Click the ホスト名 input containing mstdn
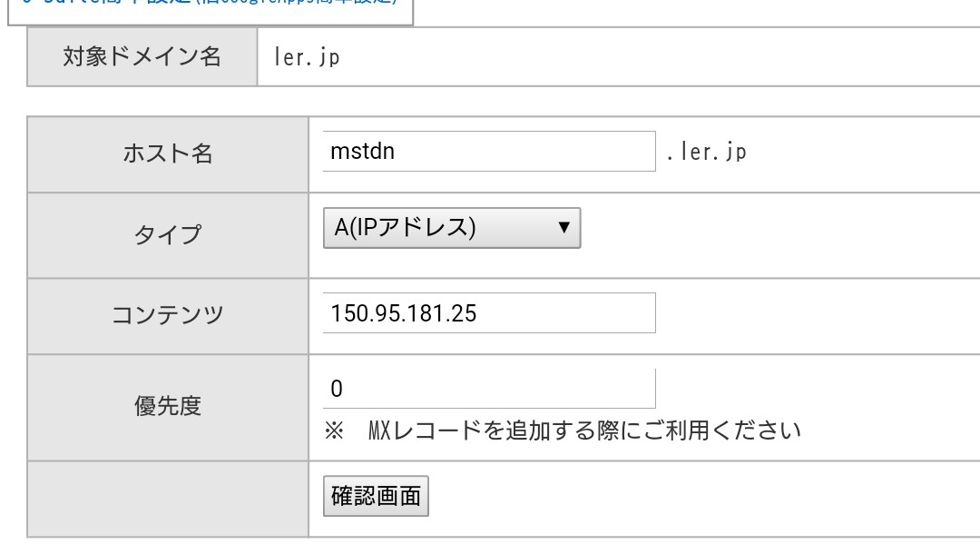The height and width of the screenshot is (554, 980). point(488,151)
